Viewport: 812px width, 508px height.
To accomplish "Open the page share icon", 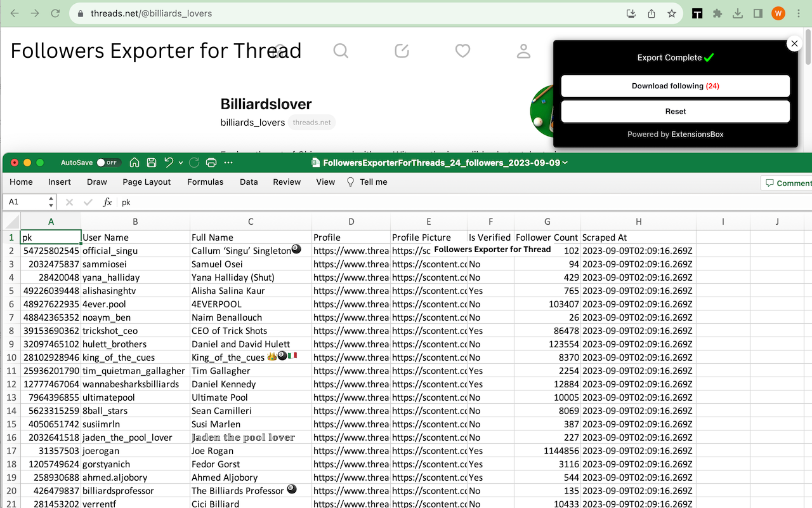I will [x=652, y=13].
